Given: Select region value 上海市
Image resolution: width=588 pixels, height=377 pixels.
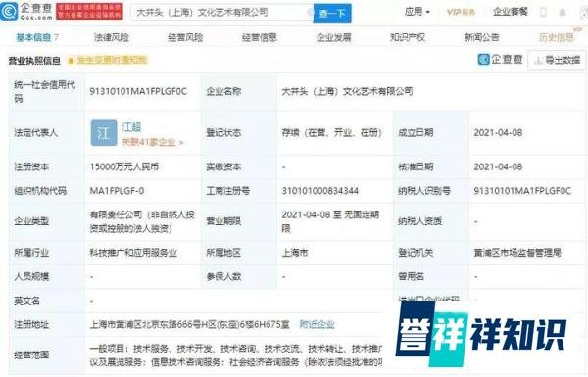Looking at the screenshot, I should (295, 253).
